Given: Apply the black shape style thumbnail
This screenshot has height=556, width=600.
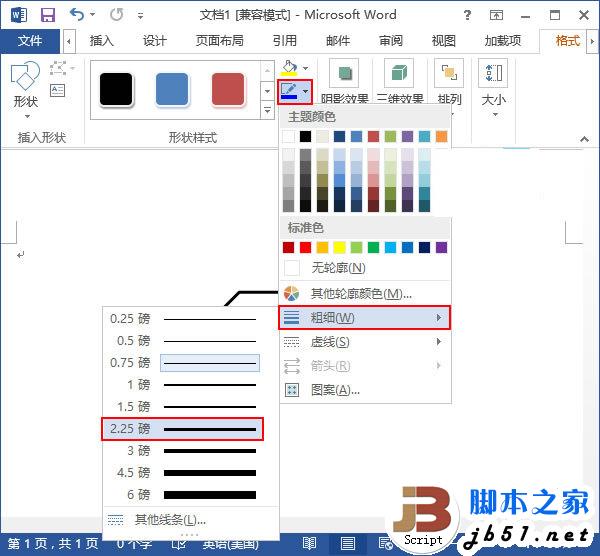Looking at the screenshot, I should (x=116, y=90).
